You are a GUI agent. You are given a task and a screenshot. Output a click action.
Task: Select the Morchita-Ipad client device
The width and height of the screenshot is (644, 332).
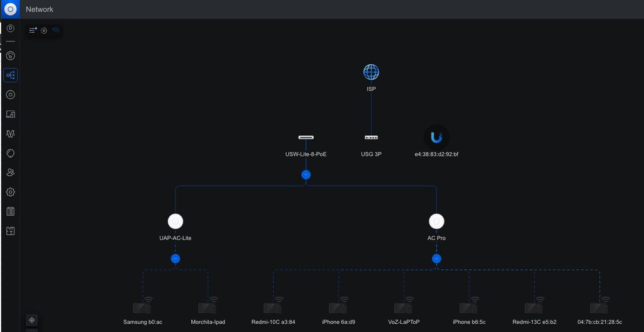point(207,307)
